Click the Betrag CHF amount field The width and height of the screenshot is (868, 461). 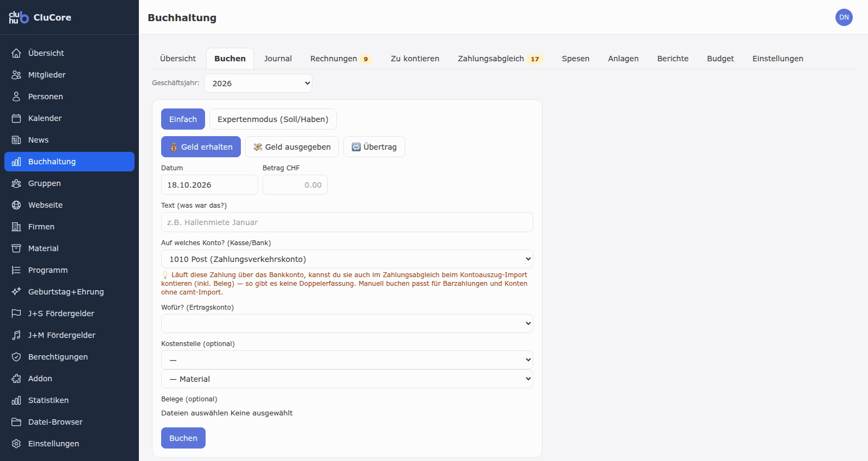[x=295, y=185]
